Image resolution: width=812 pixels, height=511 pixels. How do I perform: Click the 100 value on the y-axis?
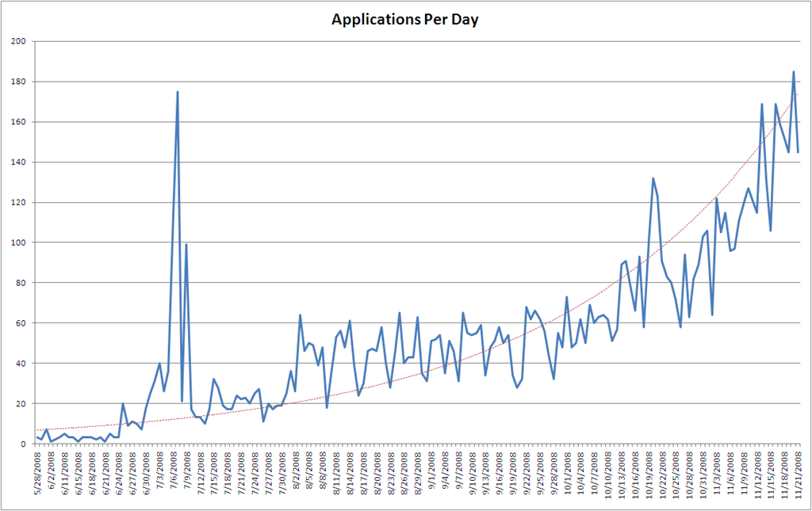[19, 242]
